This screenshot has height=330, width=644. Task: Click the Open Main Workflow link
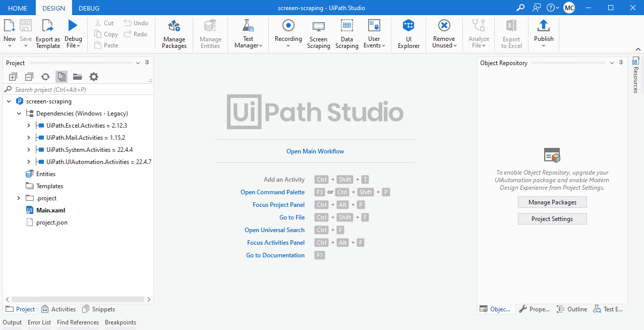coord(315,151)
